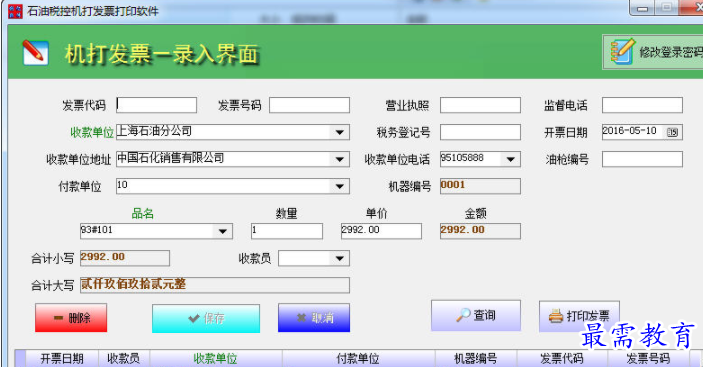Click the 收款单位 text 上海石油分公司
Screen dimensions: 703x367
click(x=154, y=131)
